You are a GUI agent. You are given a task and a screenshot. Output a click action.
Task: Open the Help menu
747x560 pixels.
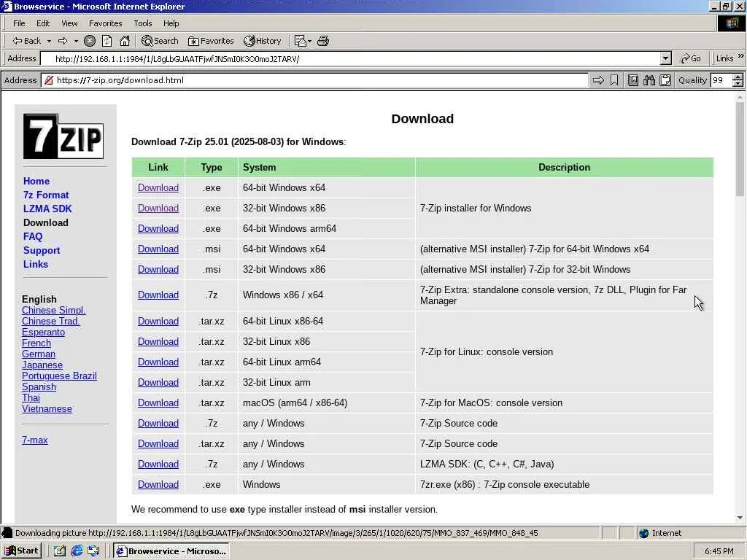pos(171,23)
